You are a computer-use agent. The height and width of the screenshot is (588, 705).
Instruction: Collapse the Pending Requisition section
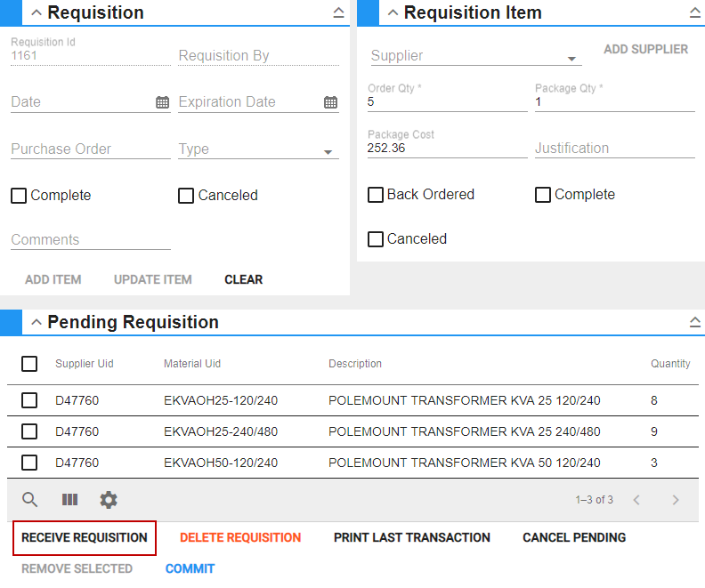[x=36, y=322]
